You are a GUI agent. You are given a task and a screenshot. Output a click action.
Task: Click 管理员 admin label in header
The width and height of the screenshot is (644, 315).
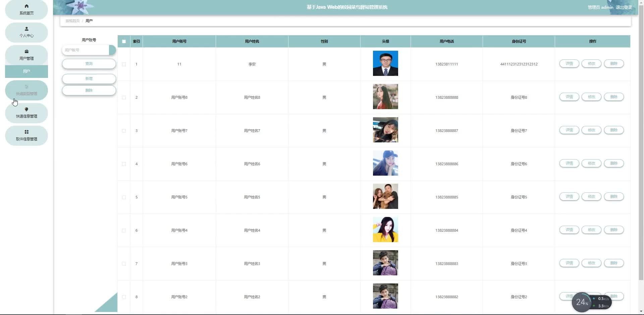coord(600,7)
